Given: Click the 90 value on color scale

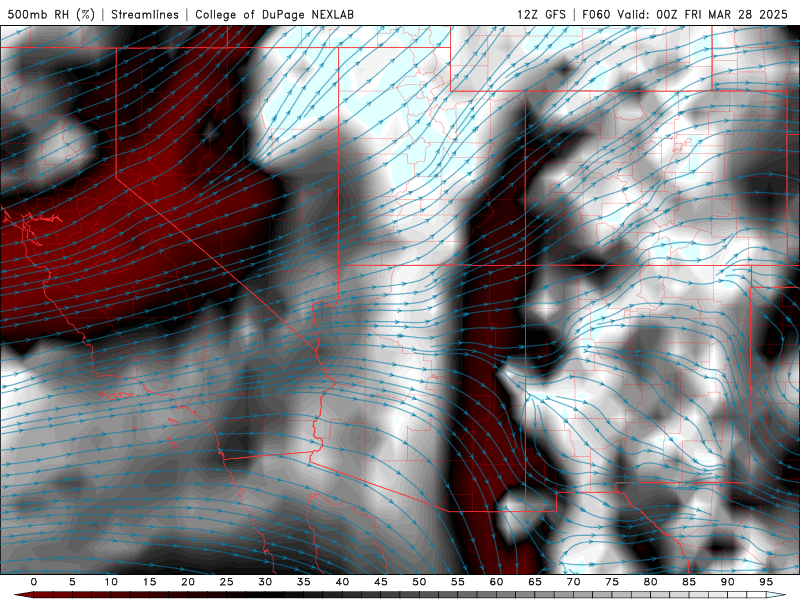Looking at the screenshot, I should point(727,582).
